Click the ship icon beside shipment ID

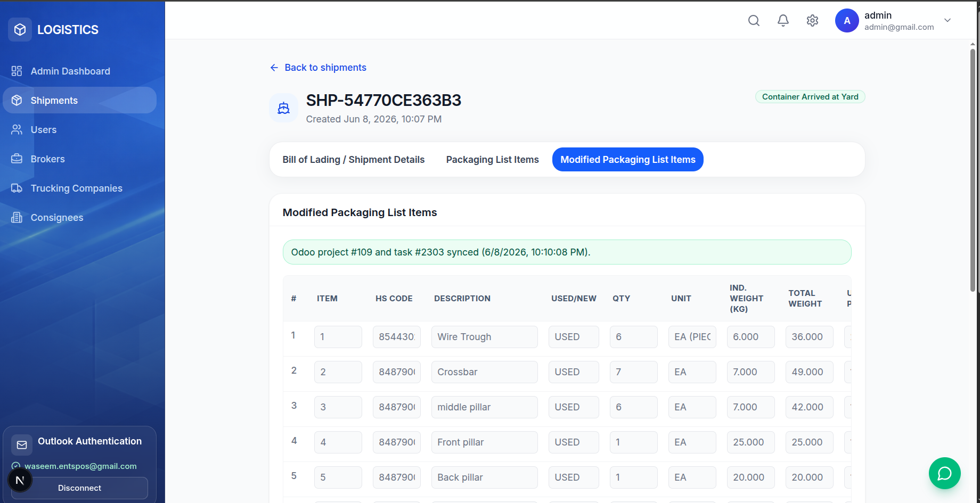tap(283, 108)
